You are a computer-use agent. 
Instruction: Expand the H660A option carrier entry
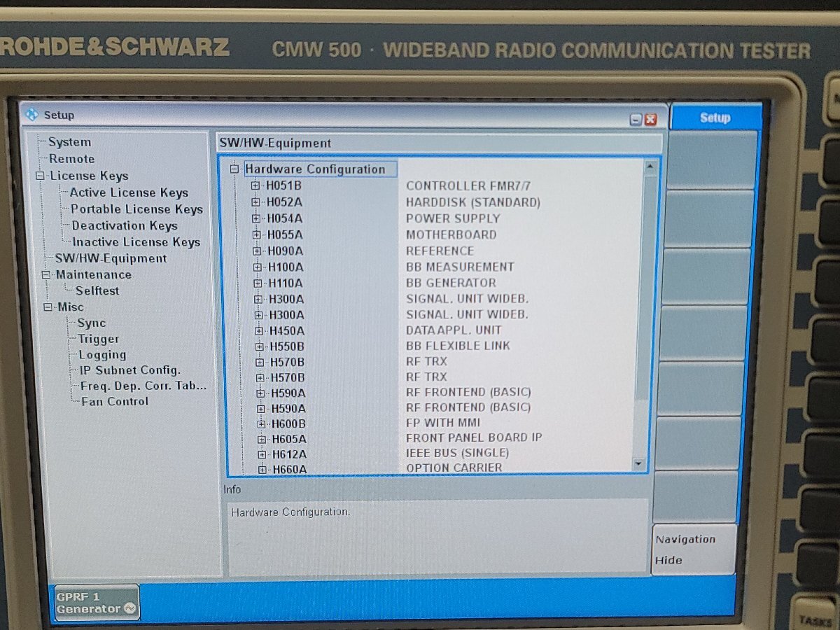coord(262,469)
